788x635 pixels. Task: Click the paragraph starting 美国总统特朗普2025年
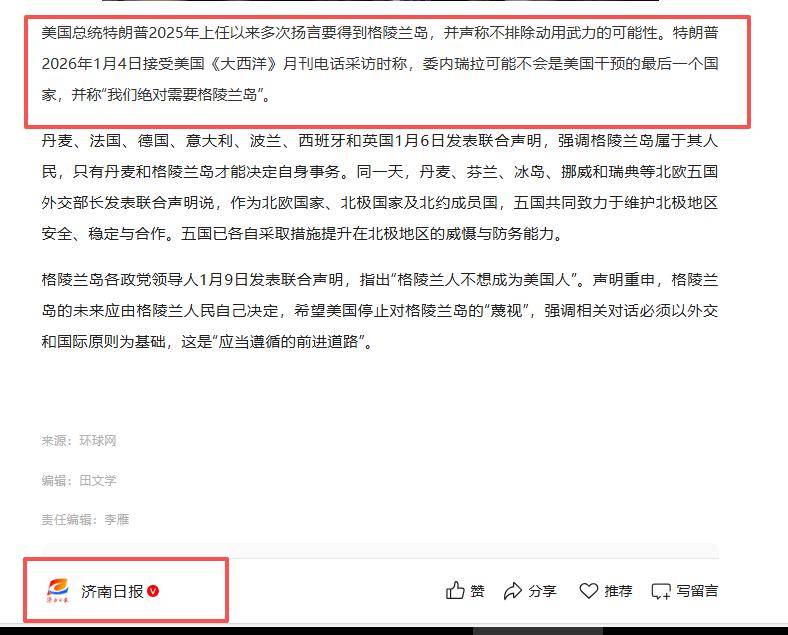tap(380, 63)
